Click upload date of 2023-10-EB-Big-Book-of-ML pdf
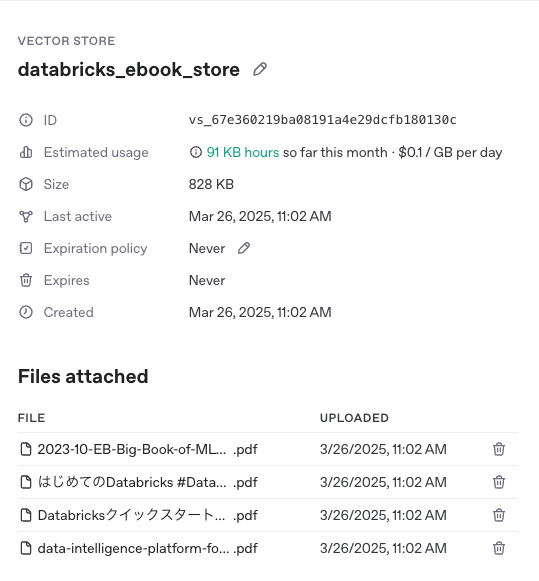This screenshot has height=581, width=539. [x=383, y=449]
